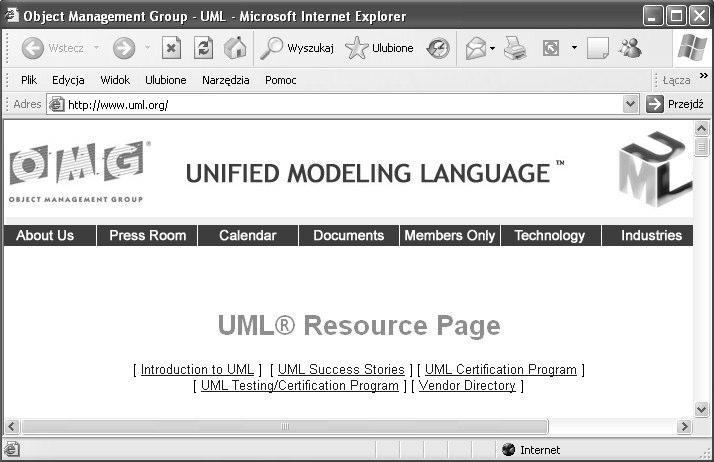Viewport: 714px width, 462px height.
Task: Open the Ulubione favorites star button
Action: tap(379, 48)
